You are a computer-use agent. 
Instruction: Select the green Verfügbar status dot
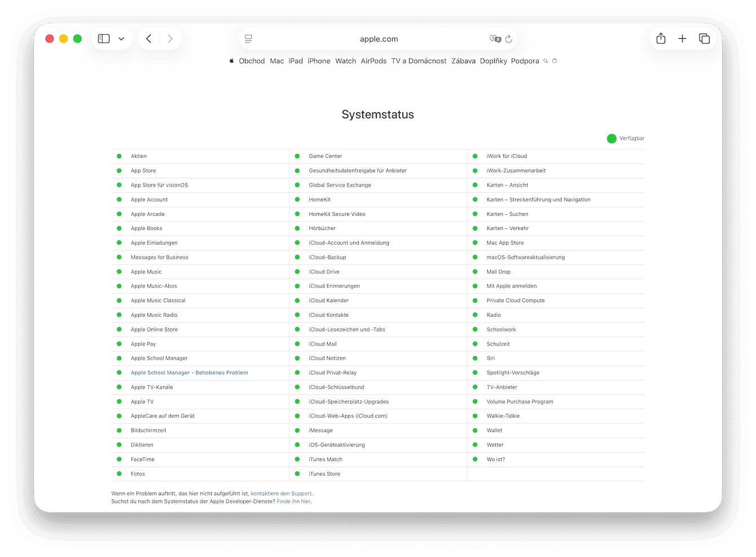point(612,138)
